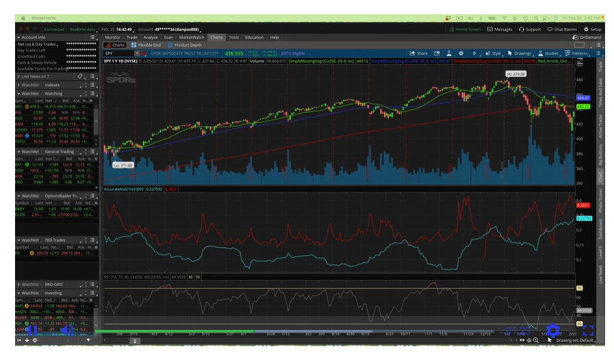Screen dimensions: 614x364
Task: Click the SPY symbol input field
Action: click(119, 53)
